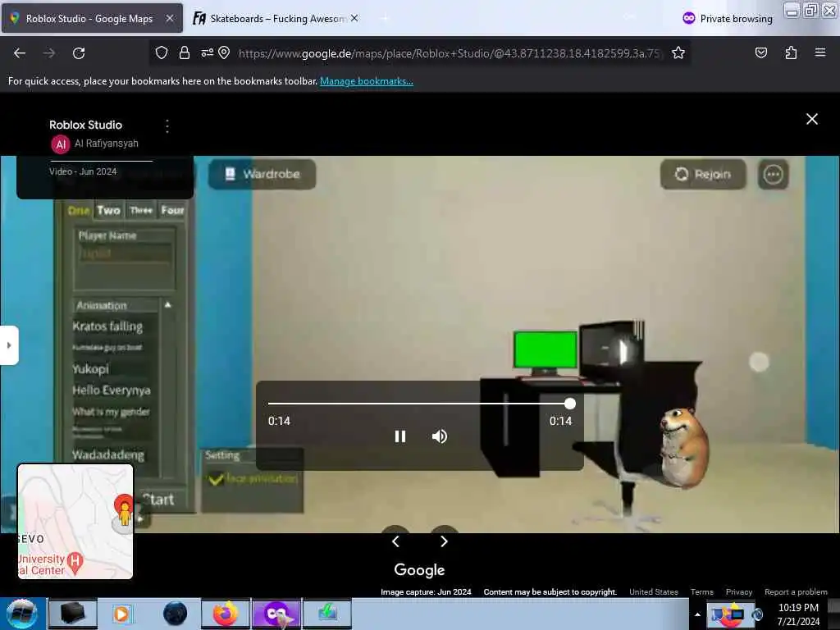Click the location permission pin icon
The image size is (840, 630).
point(224,52)
